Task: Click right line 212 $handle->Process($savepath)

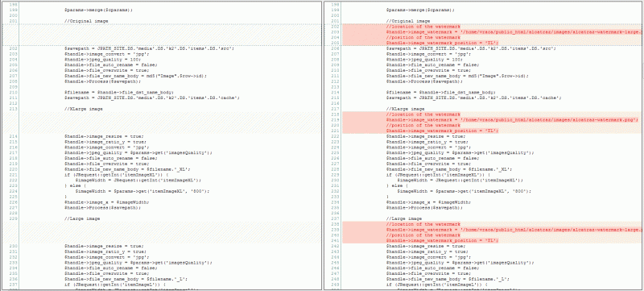Action: pyautogui.click(x=424, y=81)
